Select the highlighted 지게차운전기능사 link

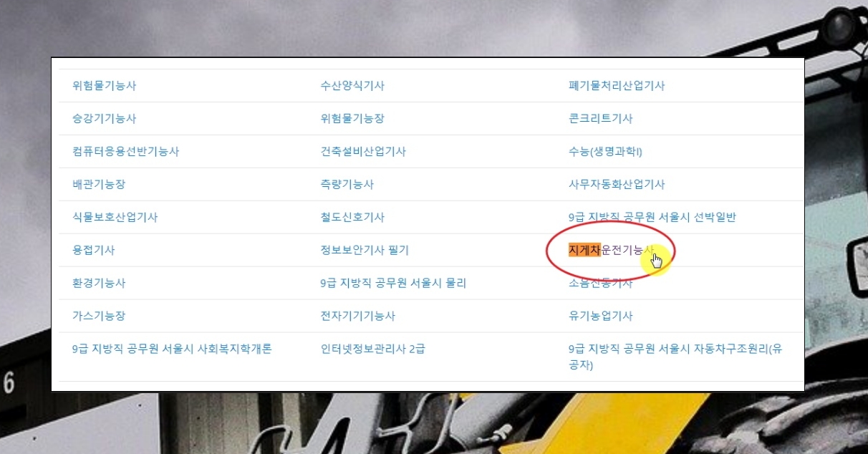(x=611, y=250)
